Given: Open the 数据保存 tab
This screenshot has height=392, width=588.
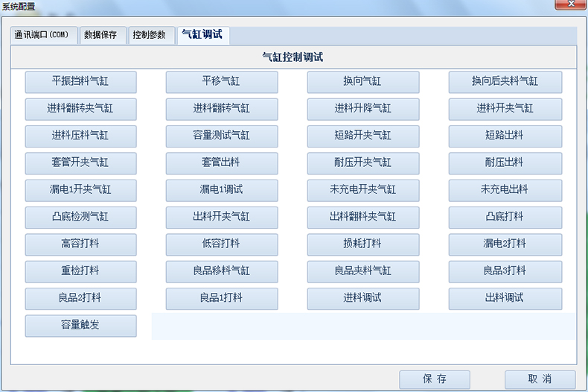Looking at the screenshot, I should coord(100,35).
